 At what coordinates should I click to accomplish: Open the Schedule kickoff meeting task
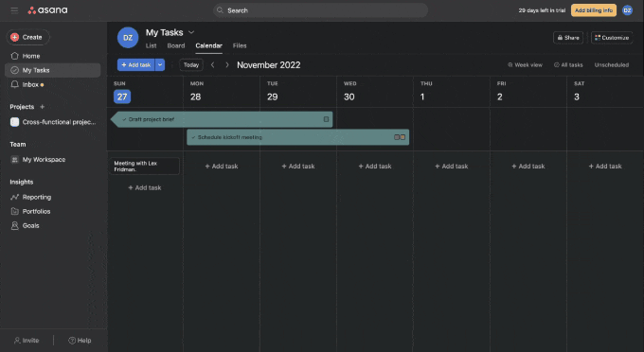click(297, 137)
